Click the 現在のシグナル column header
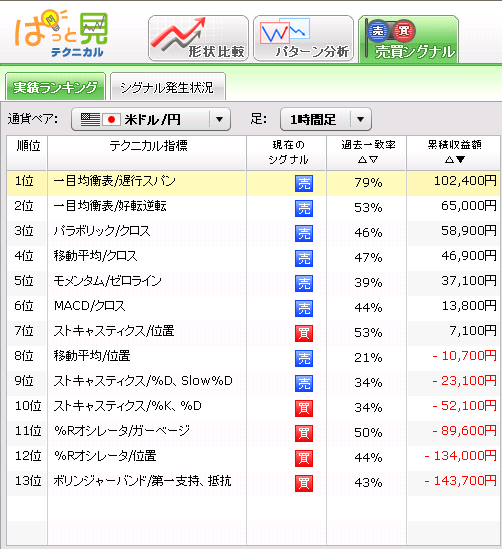This screenshot has height=549, width=502. pyautogui.click(x=287, y=153)
